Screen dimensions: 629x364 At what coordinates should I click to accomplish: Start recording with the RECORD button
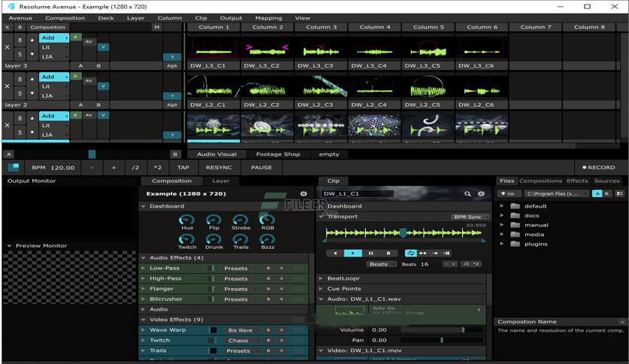[x=599, y=168]
